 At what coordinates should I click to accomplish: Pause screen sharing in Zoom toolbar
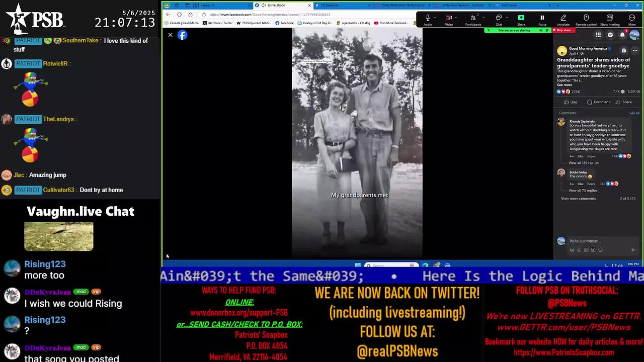542,20
